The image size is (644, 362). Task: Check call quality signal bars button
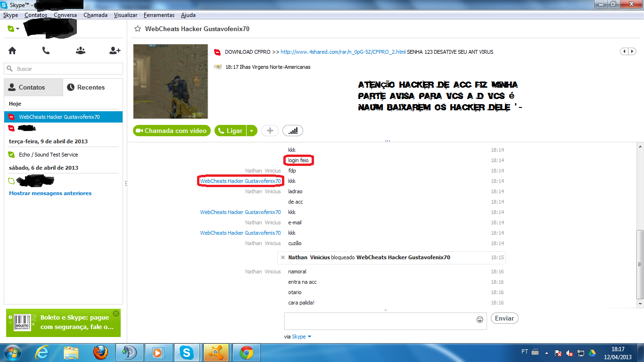click(x=293, y=131)
